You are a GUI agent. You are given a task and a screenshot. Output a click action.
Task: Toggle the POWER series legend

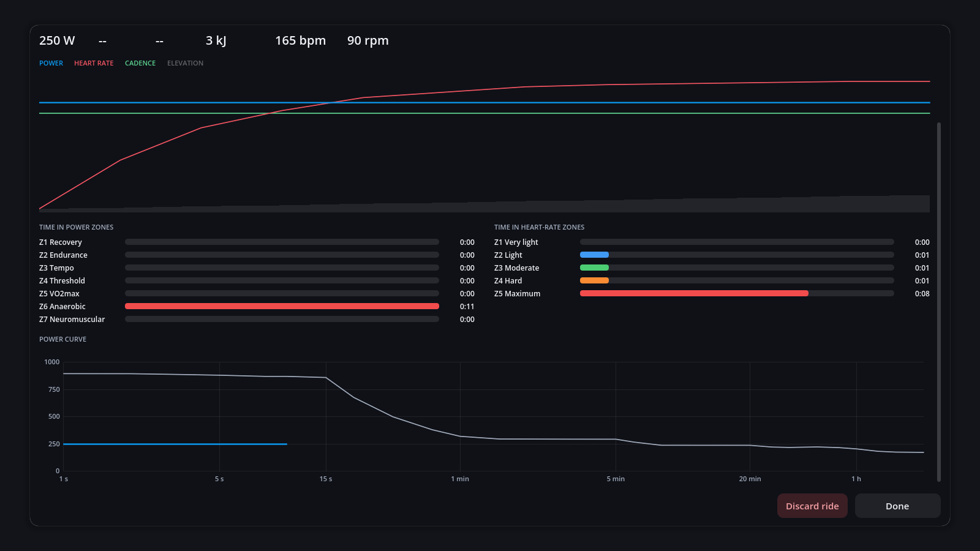pos(51,63)
